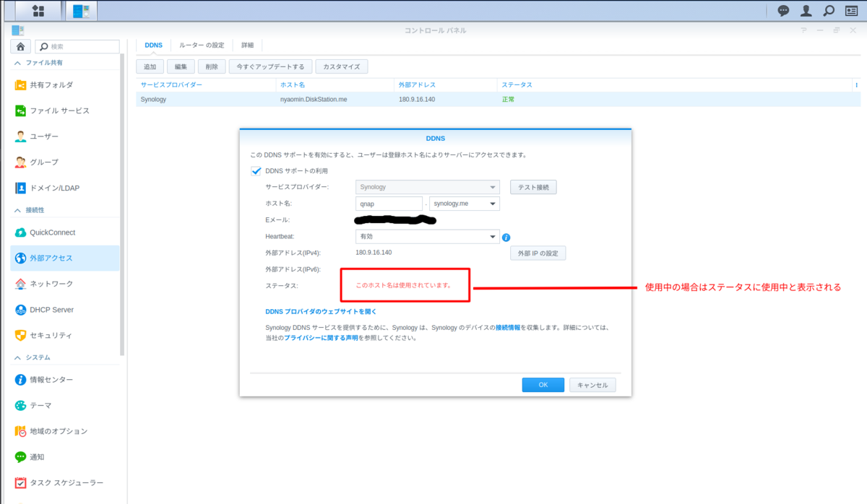Click the テスト接続 button

pos(533,187)
